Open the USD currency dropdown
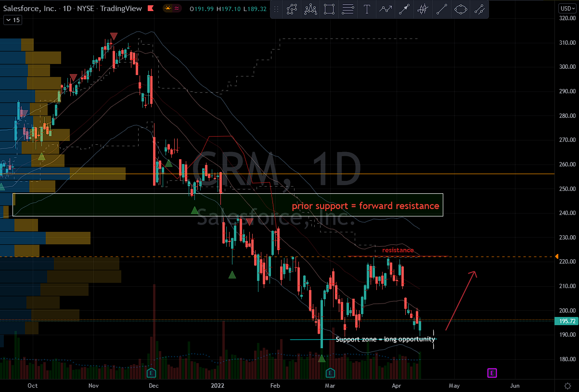 point(568,8)
